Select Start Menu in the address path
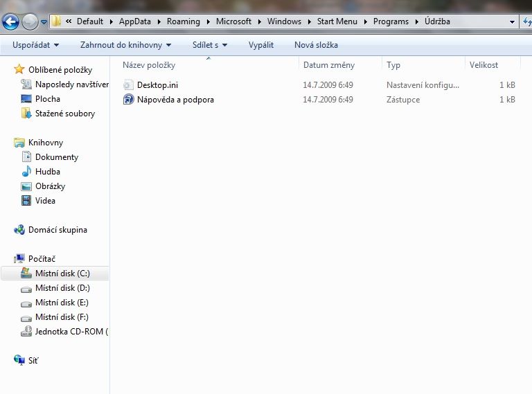The width and height of the screenshot is (532, 394). click(337, 21)
